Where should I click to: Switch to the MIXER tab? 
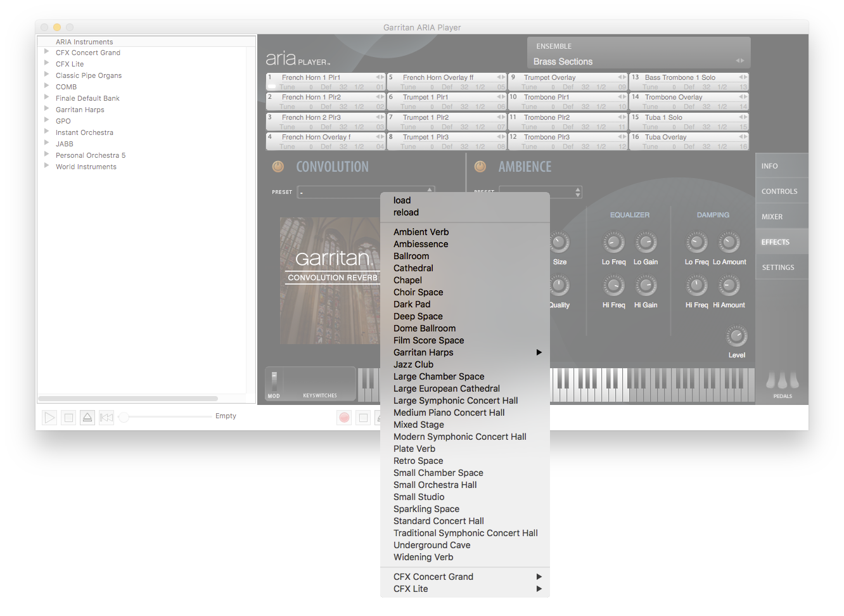[x=782, y=217]
